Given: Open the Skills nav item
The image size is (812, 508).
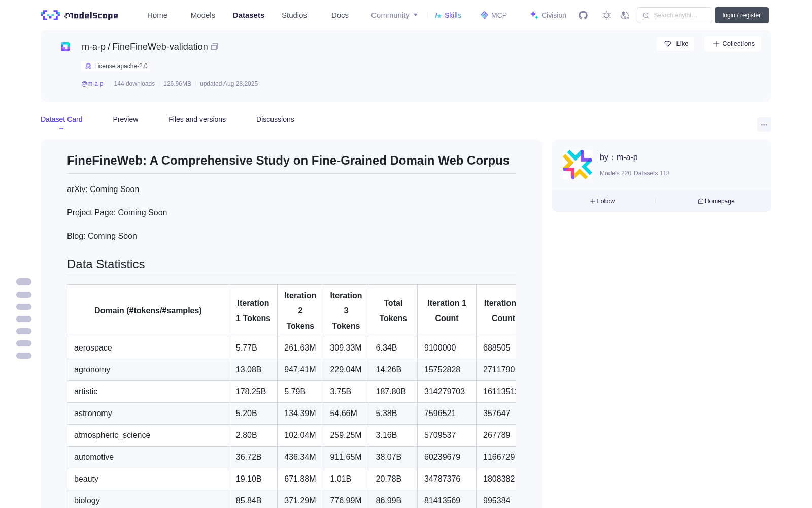Looking at the screenshot, I should point(448,15).
